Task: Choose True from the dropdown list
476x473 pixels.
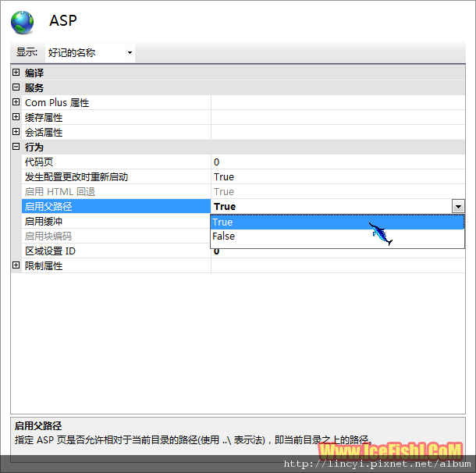Action: pyautogui.click(x=337, y=222)
